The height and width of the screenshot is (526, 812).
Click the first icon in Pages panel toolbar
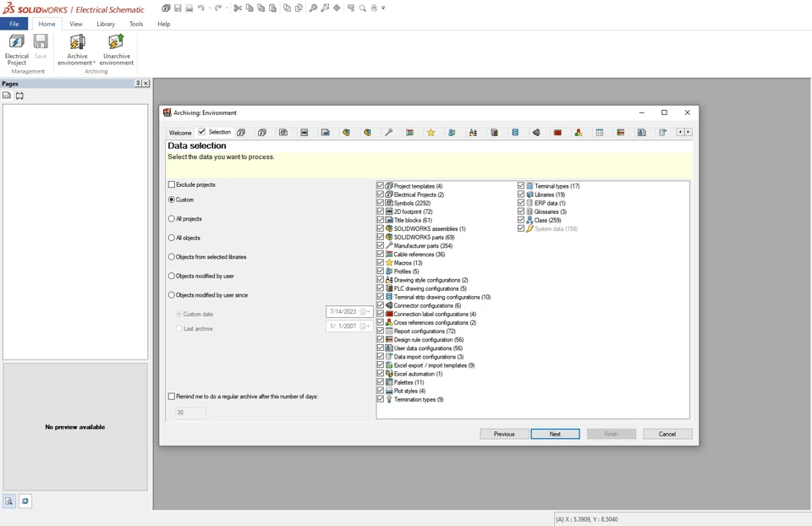[7, 96]
